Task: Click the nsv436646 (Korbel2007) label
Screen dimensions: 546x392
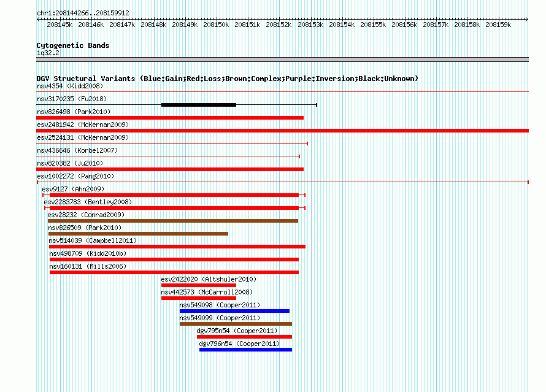Action: (77, 150)
